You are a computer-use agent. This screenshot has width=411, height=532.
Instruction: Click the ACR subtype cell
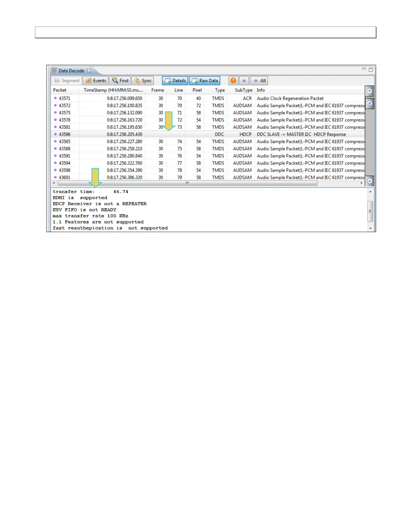[x=247, y=98]
